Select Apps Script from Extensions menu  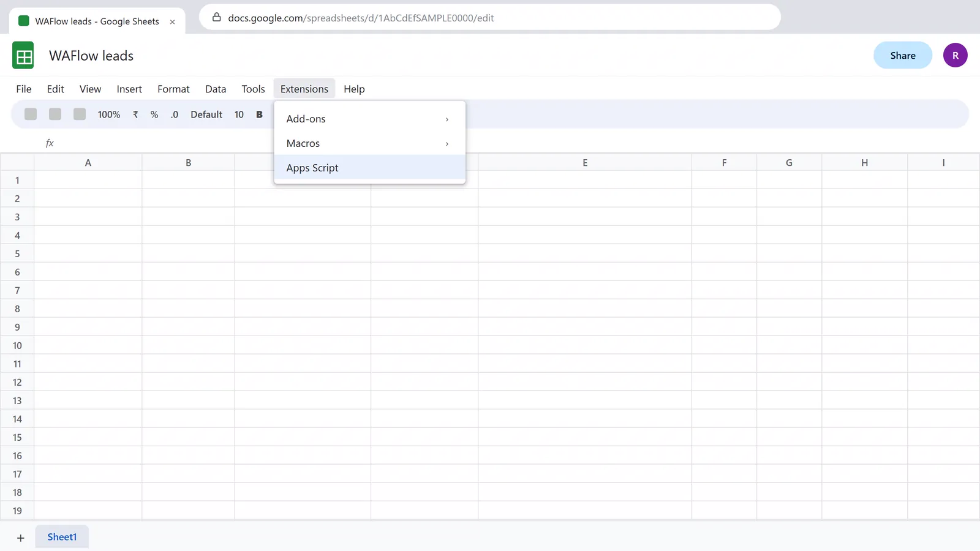(x=370, y=168)
